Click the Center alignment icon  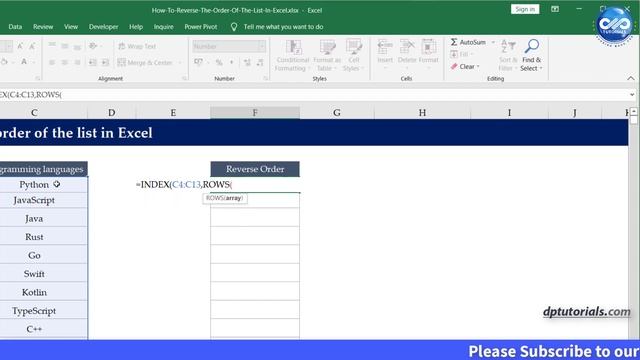[64, 62]
